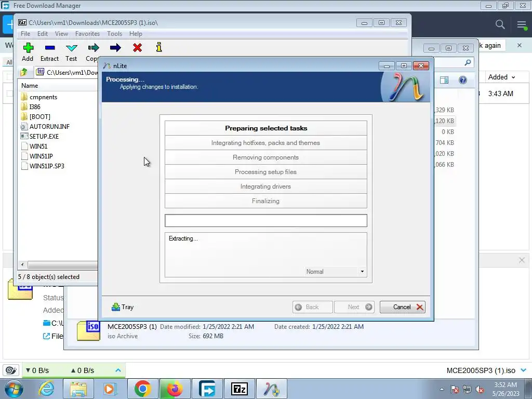Open the Free Download Manager hamburger menu
This screenshot has width=532, height=399.
tap(522, 24)
